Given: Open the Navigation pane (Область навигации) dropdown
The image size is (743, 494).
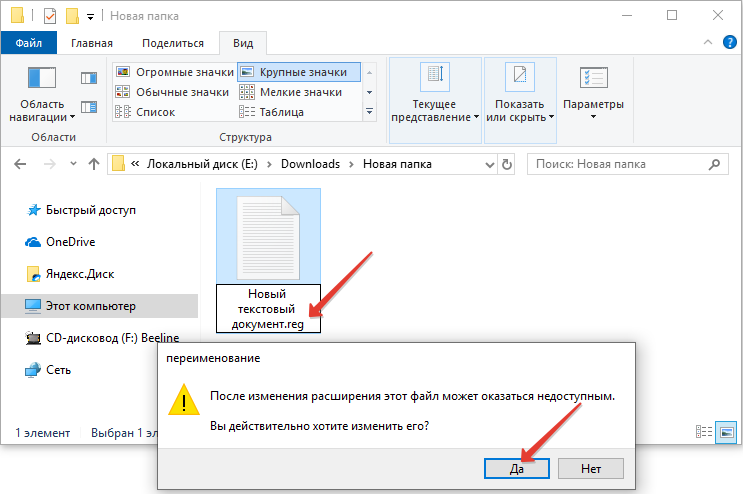Looking at the screenshot, I should [x=42, y=94].
